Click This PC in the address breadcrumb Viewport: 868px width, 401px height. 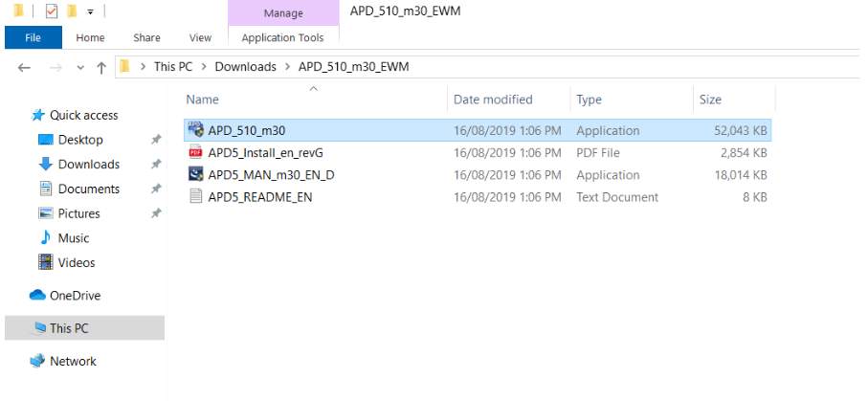(x=173, y=67)
